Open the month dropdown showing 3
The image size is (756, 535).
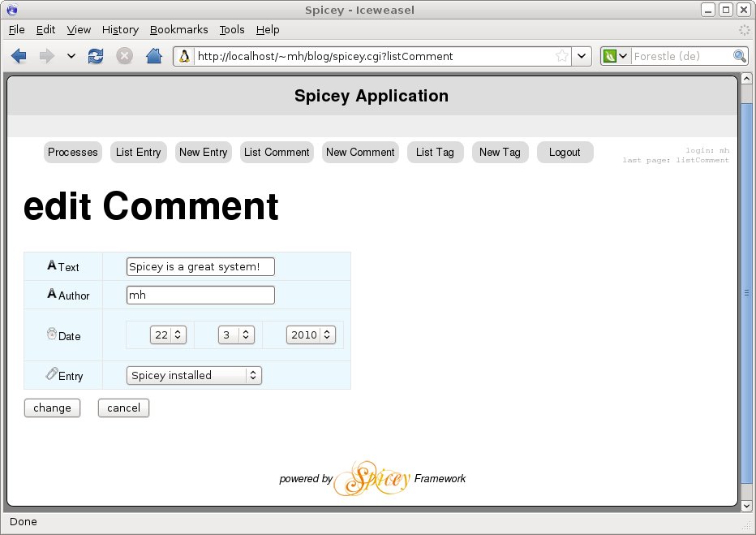(236, 334)
